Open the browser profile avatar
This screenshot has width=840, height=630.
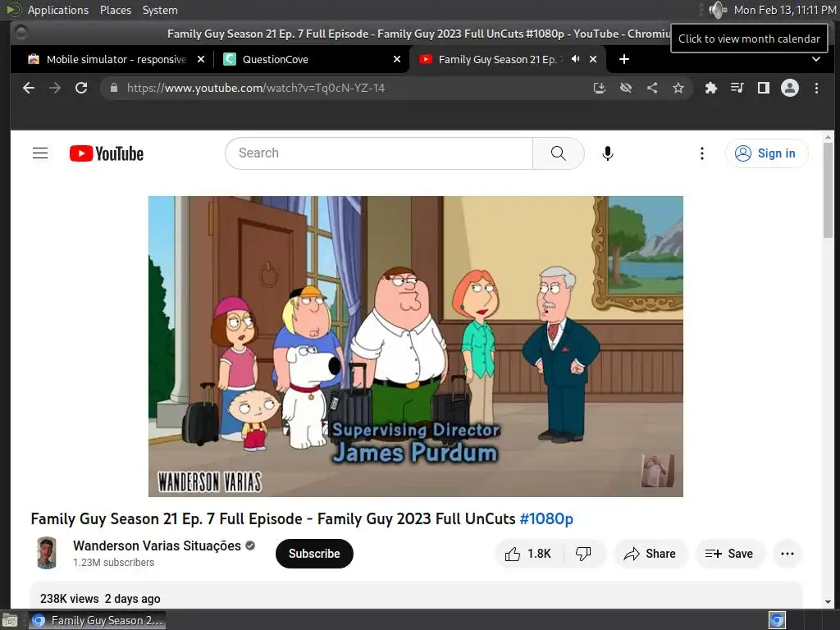point(790,88)
